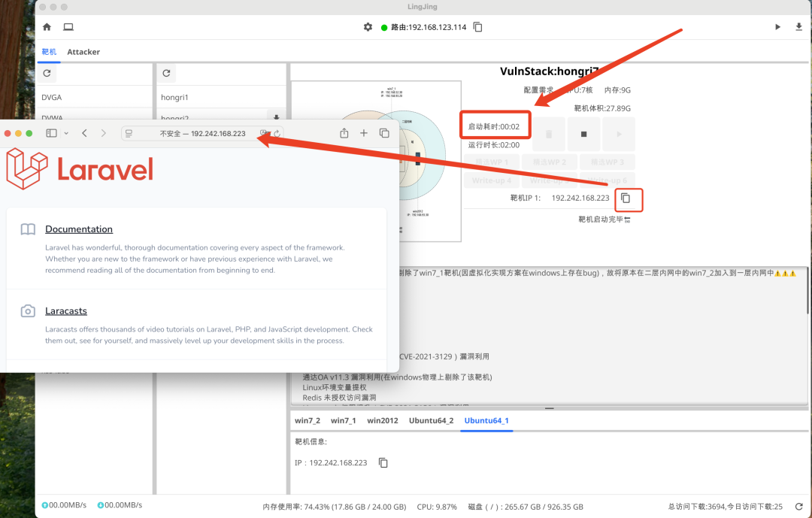
Task: Toggle Safari sidebar icon
Action: point(51,133)
